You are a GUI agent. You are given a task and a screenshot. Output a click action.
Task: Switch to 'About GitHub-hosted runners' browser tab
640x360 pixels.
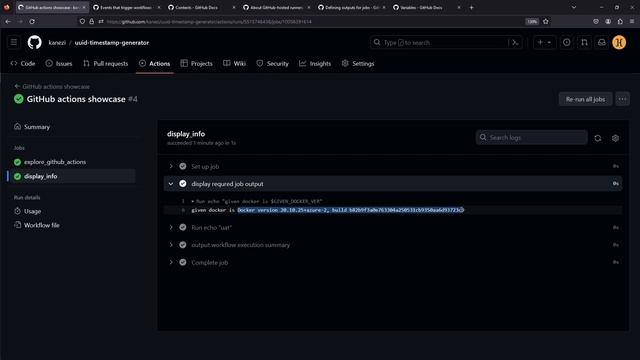277,7
